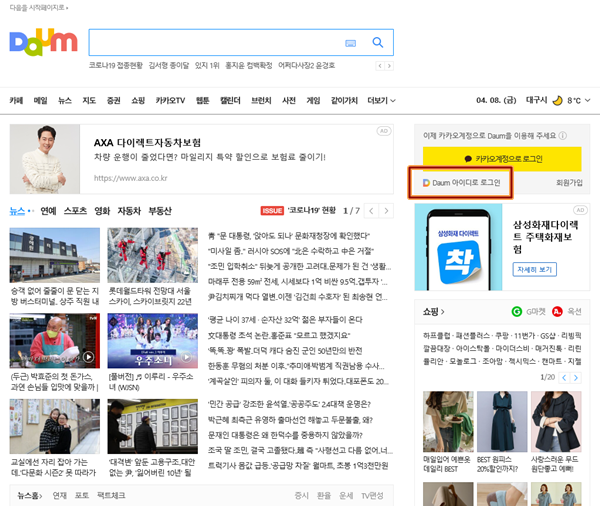Viewport: 600px width, 506px height.
Task: Click the 삼성화재 착 phone ad image
Action: point(458,247)
